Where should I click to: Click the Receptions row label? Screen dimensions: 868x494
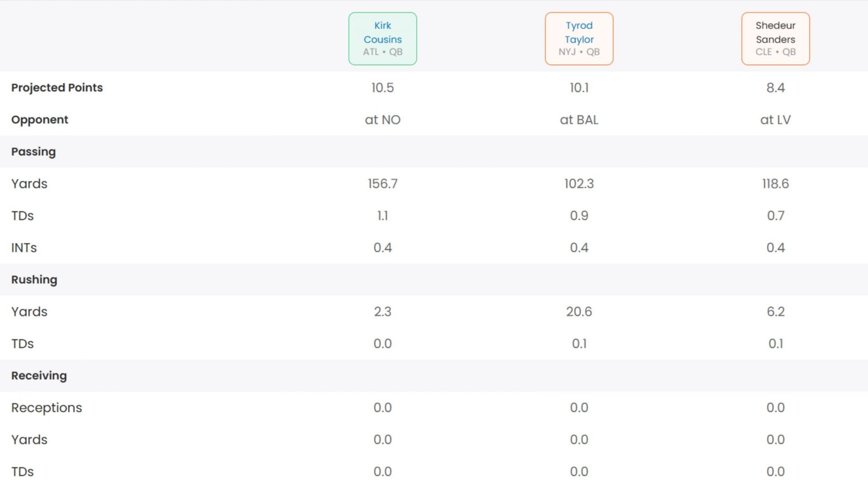(47, 408)
